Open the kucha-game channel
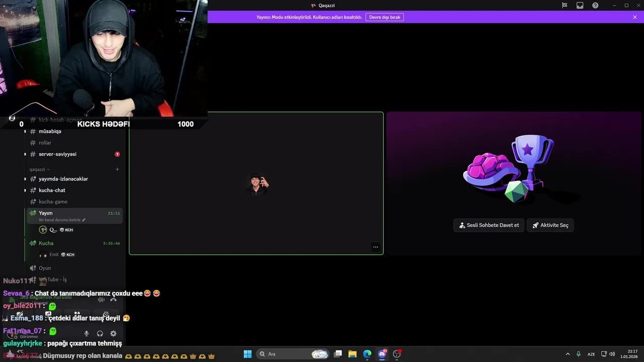The width and height of the screenshot is (644, 362). click(x=73, y=202)
